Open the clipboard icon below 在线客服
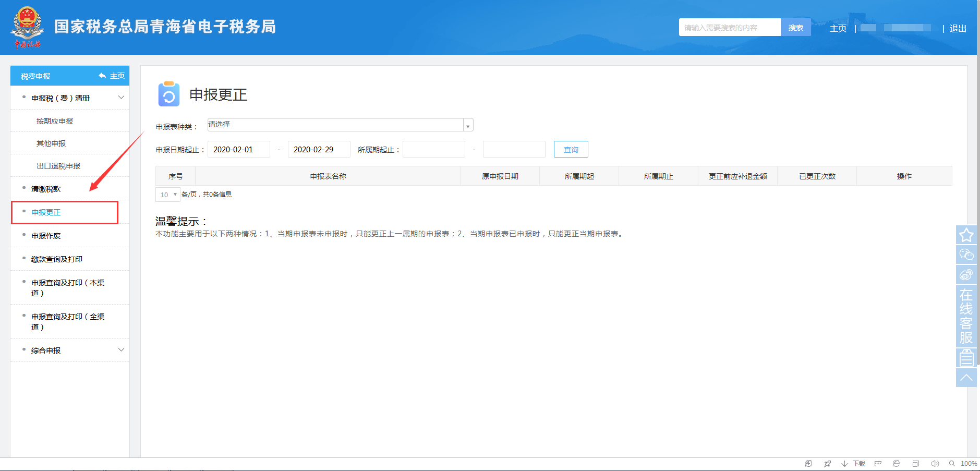The height and width of the screenshot is (471, 980). pos(966,358)
